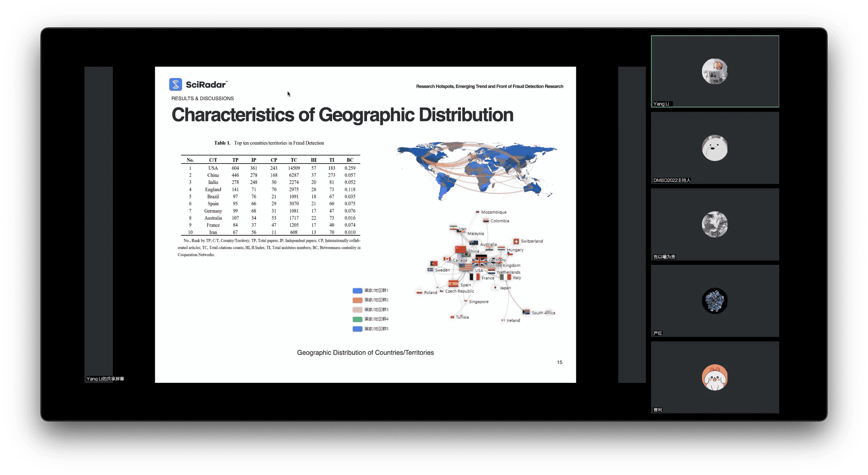This screenshot has width=868, height=475.
Task: Click the grayscale avatar of 吾以曦为贵
Action: (x=714, y=224)
